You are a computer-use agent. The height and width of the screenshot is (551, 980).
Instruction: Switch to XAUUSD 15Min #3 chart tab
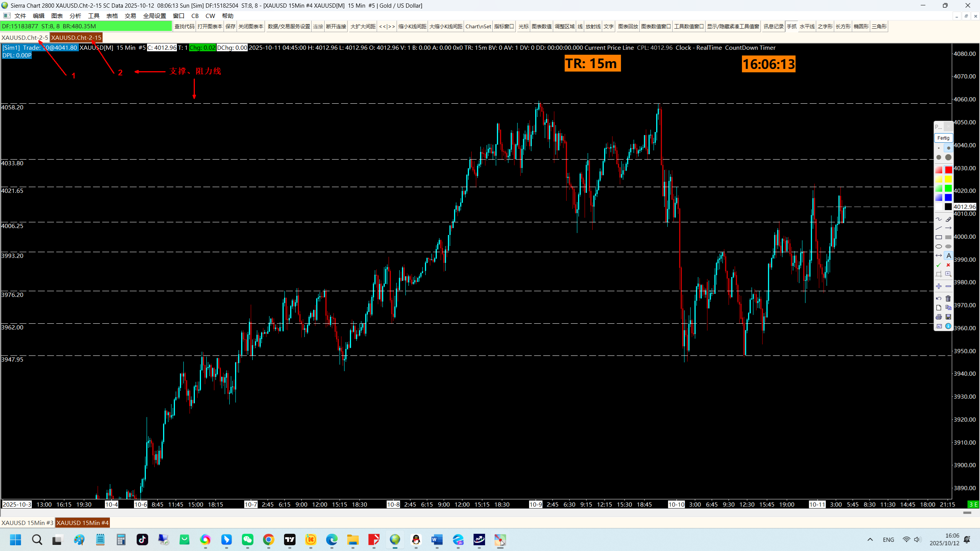coord(27,523)
